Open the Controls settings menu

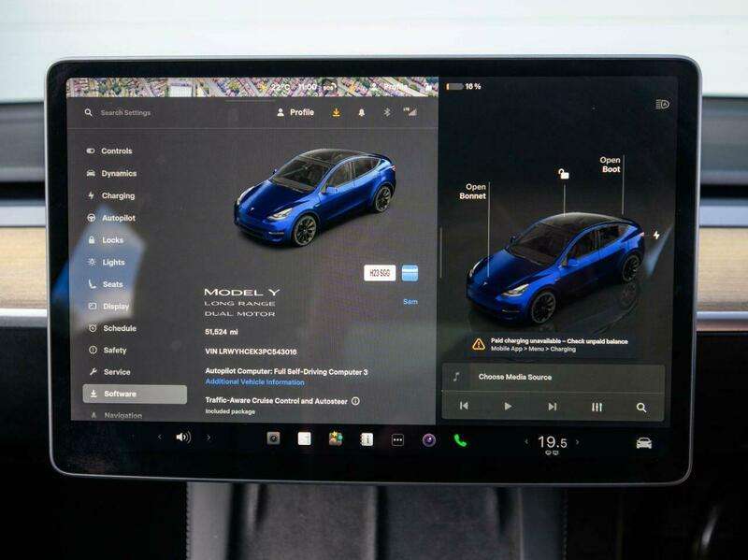(109, 151)
